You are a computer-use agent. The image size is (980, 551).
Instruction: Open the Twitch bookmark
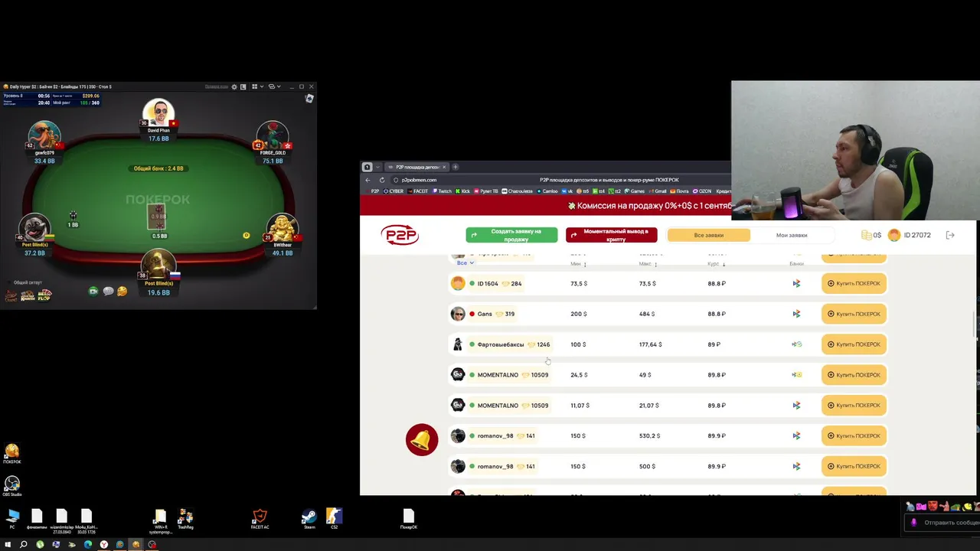coord(442,191)
